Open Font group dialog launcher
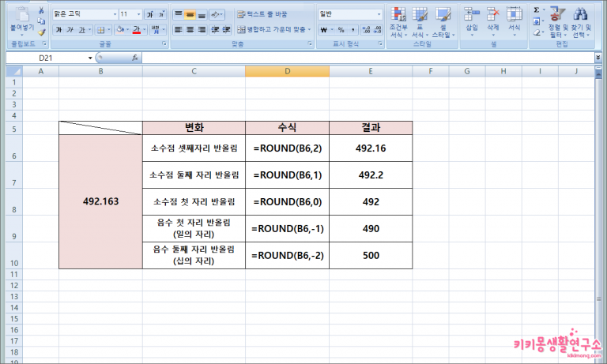This screenshot has width=607, height=364. point(164,43)
